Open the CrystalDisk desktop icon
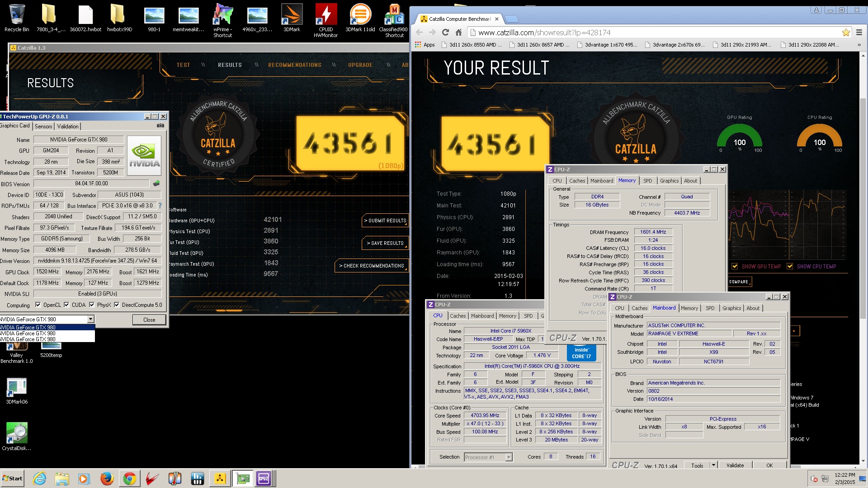Image resolution: width=868 pixels, height=488 pixels. click(x=17, y=436)
